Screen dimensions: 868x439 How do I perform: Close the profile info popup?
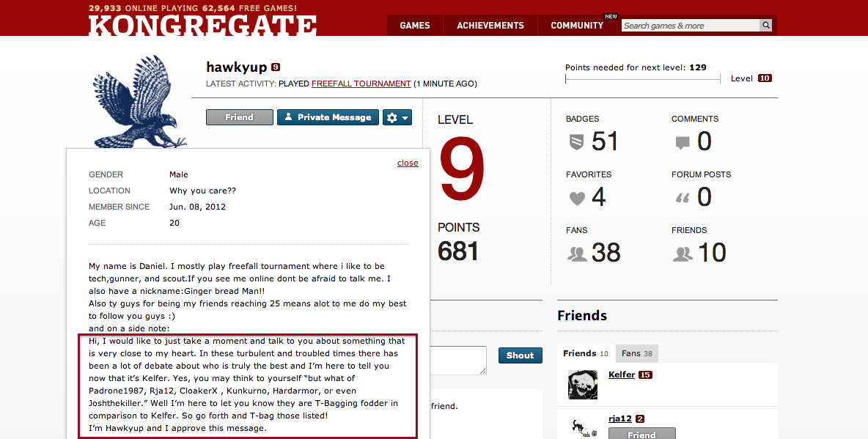click(x=408, y=163)
